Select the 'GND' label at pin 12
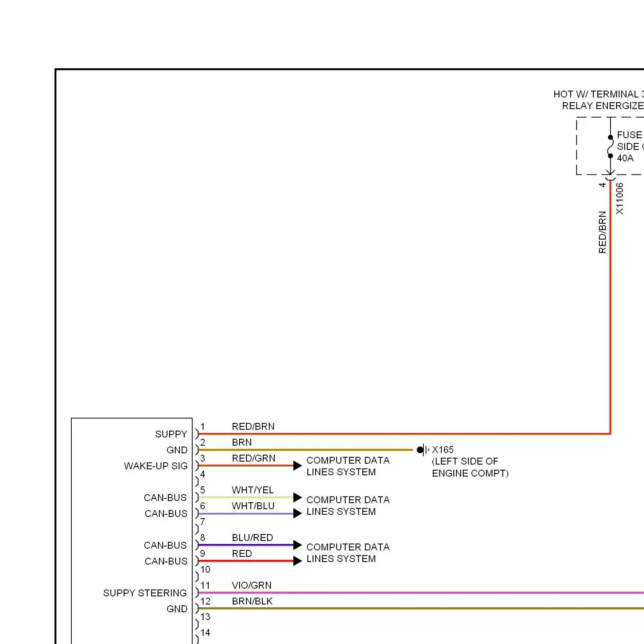 (x=177, y=609)
